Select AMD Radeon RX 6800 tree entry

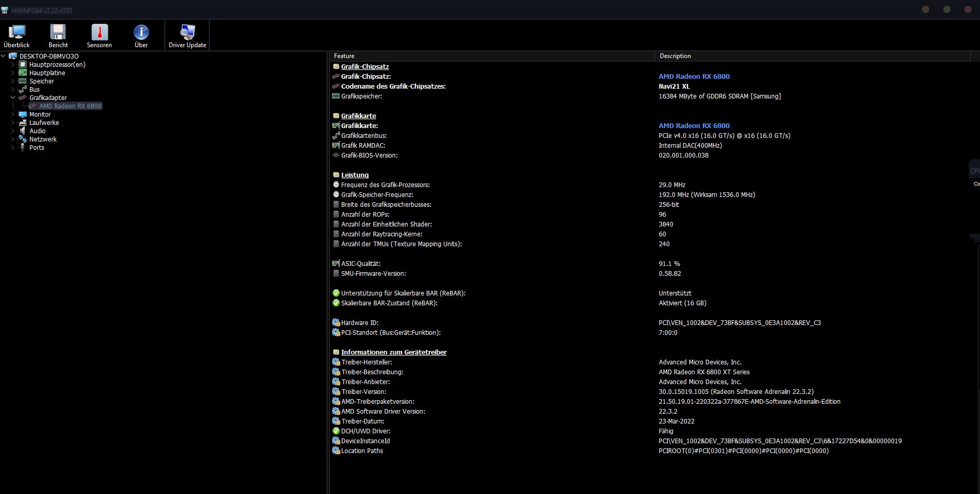pyautogui.click(x=70, y=106)
